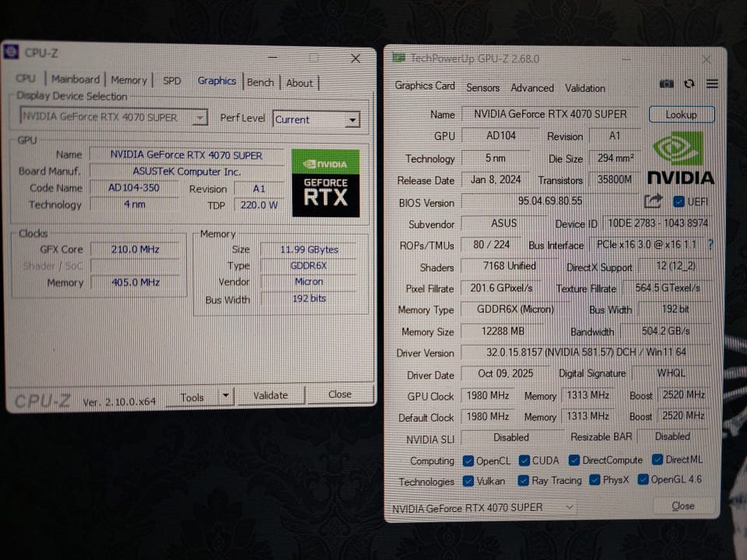
Task: Click the CPU-Z title bar icon
Action: [11, 51]
